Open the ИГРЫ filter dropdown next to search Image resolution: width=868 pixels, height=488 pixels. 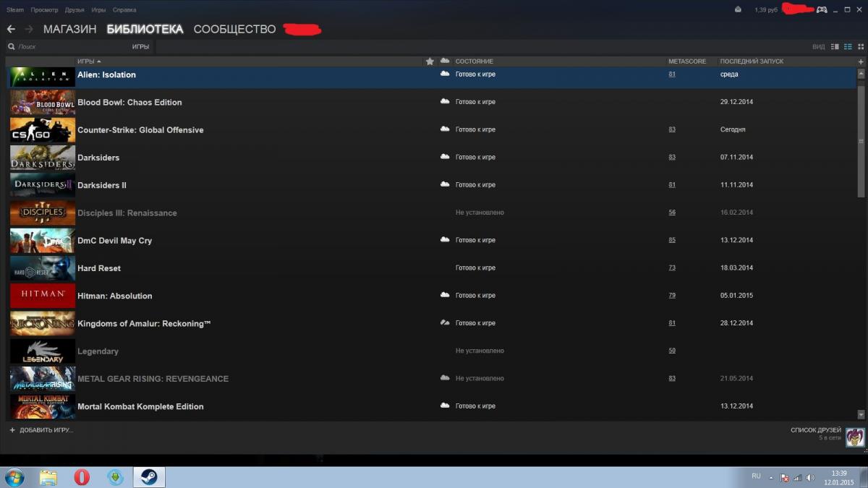140,46
